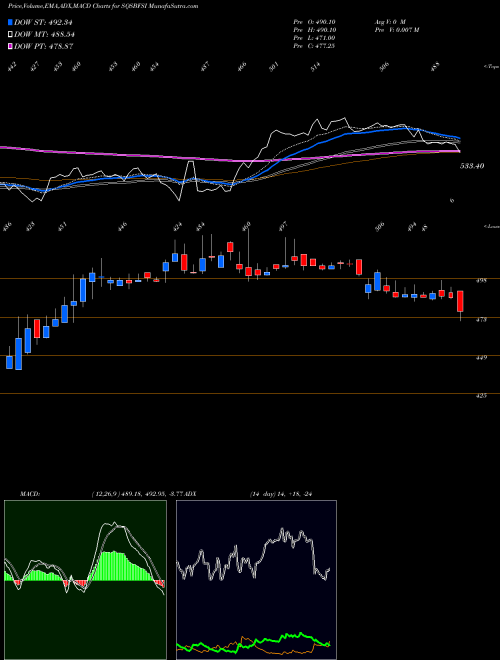Screen dimensions: 500x660
Task: Click the 425 price level label
Action: tap(482, 396)
